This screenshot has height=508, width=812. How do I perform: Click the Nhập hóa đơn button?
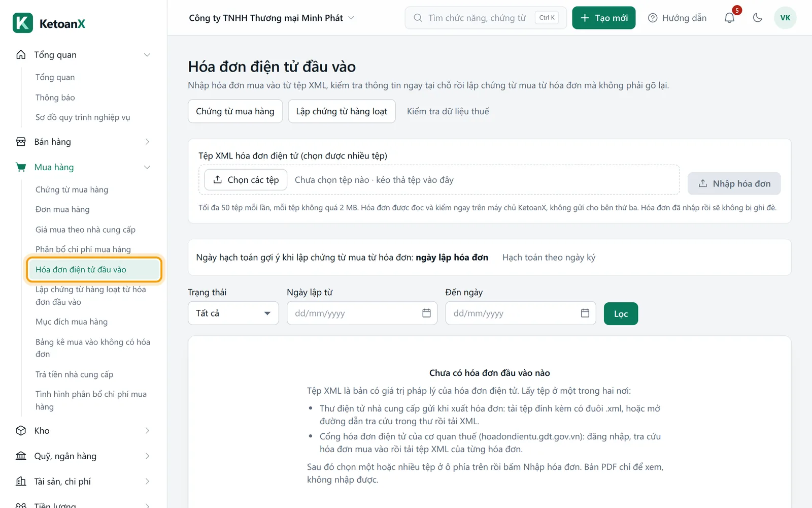(x=734, y=183)
